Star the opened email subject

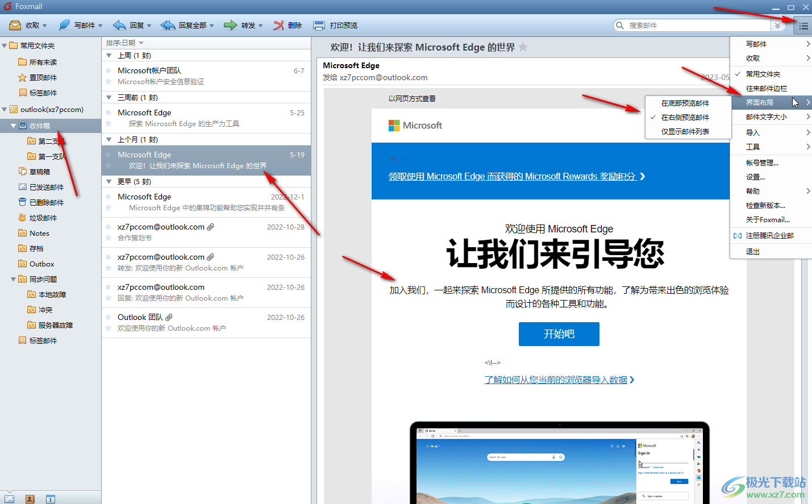(x=523, y=47)
